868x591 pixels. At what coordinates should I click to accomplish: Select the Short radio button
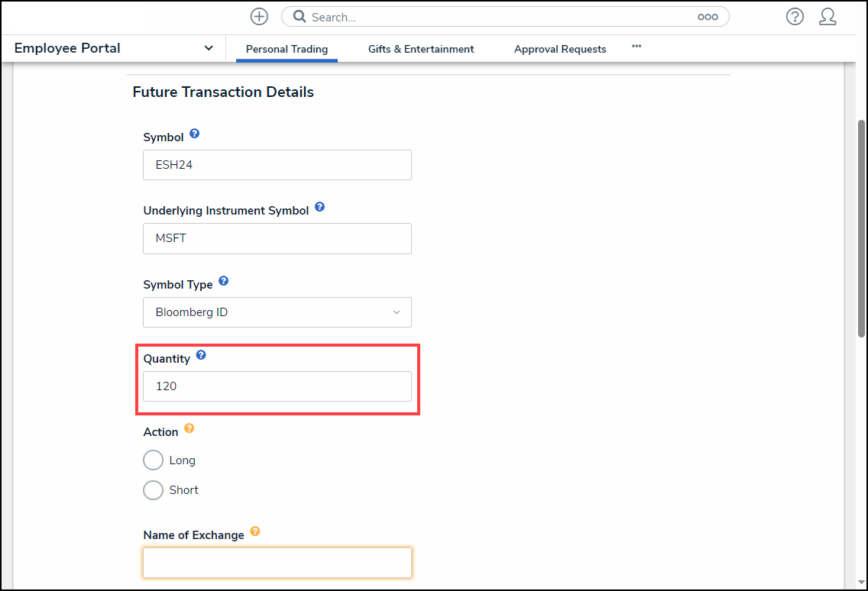[x=154, y=490]
